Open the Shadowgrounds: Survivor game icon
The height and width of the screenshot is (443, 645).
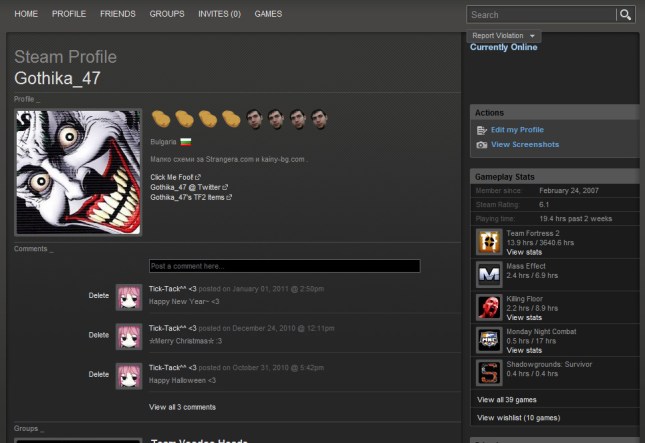coord(489,372)
